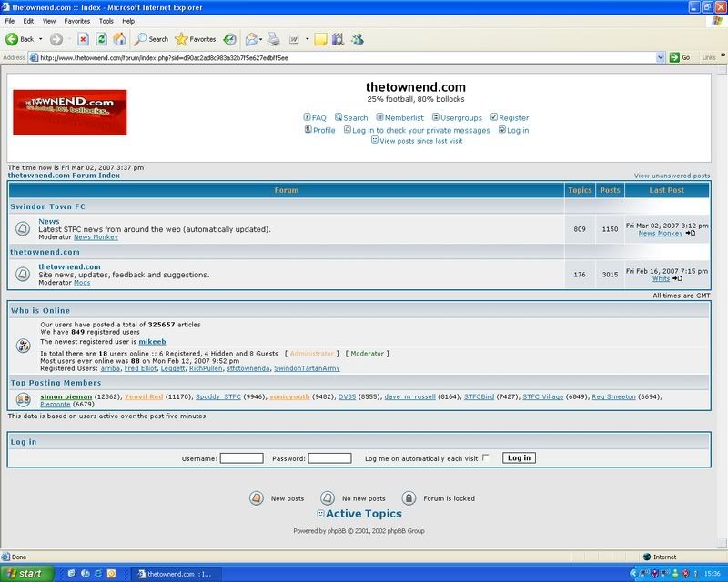The image size is (728, 582).
Task: Open moderator News Monkey profile link
Action: (x=96, y=237)
